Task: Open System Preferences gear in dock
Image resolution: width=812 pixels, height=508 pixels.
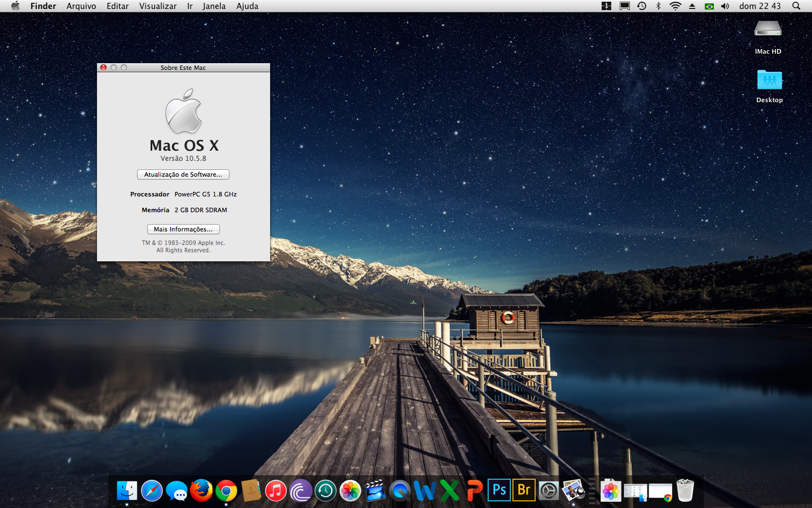Action: [549, 491]
